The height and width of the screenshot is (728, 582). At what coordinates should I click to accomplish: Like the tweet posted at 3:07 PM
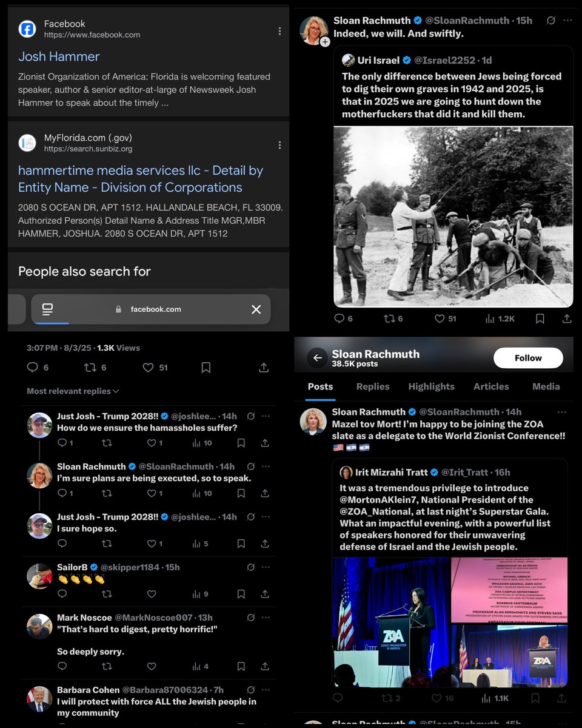tap(149, 368)
